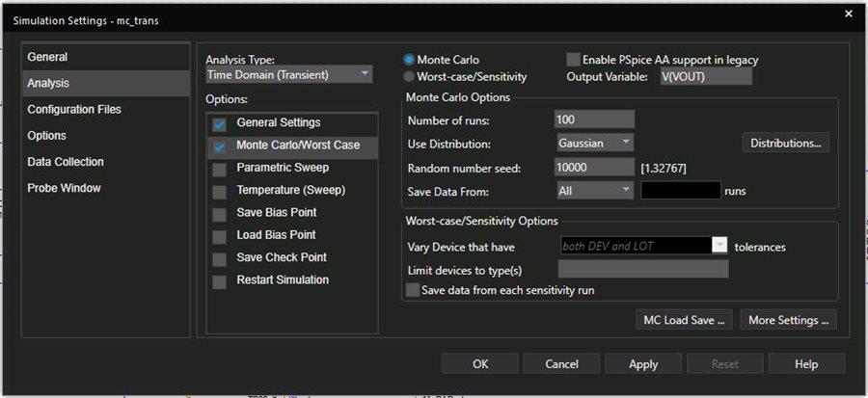Screen dimensions: 868x398
Task: Click the MC Load Save ... button
Action: 684,320
